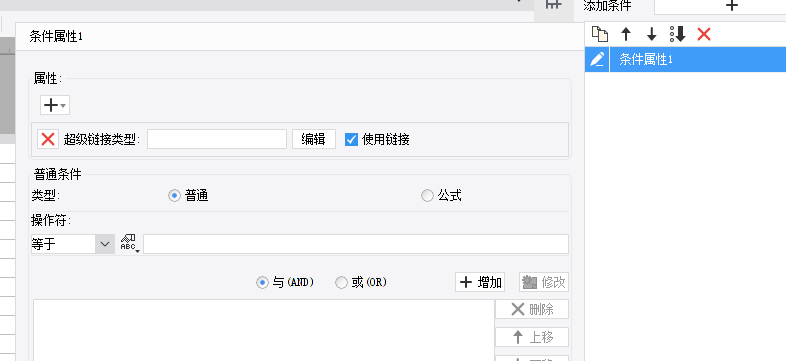Toggle the 使用链接 checkbox
The height and width of the screenshot is (361, 786).
[x=351, y=139]
